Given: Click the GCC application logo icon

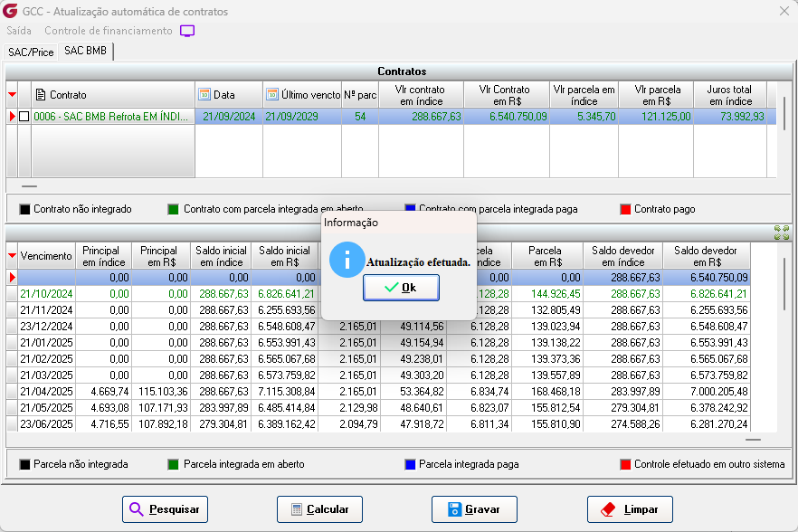Looking at the screenshot, I should coord(10,11).
